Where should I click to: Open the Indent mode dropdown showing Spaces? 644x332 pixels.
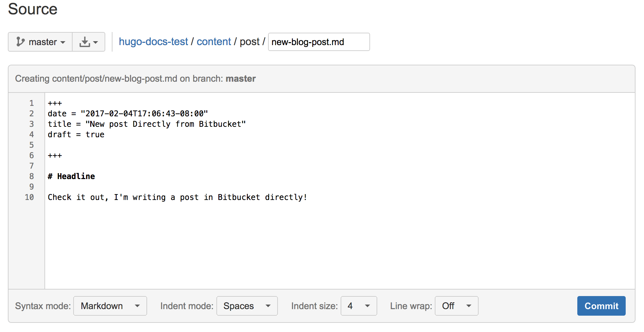247,306
